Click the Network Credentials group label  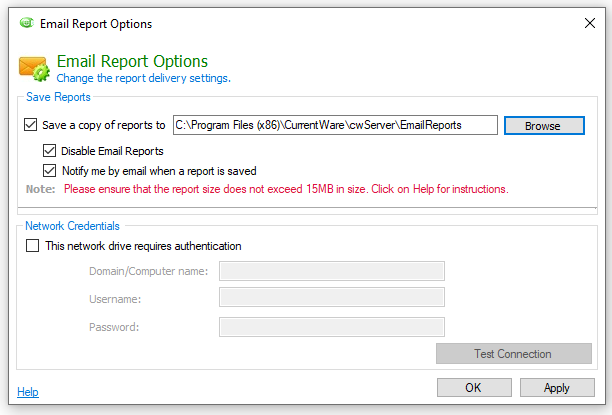point(73,226)
